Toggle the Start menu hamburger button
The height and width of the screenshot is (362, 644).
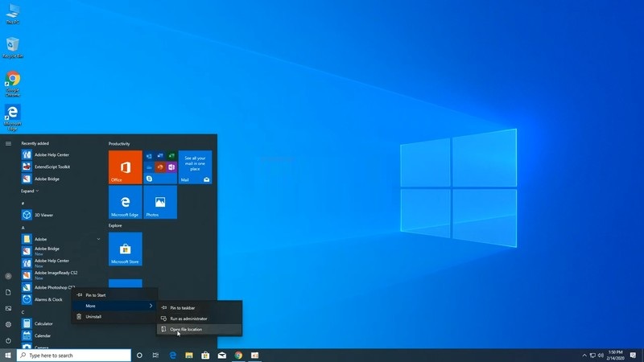point(8,143)
